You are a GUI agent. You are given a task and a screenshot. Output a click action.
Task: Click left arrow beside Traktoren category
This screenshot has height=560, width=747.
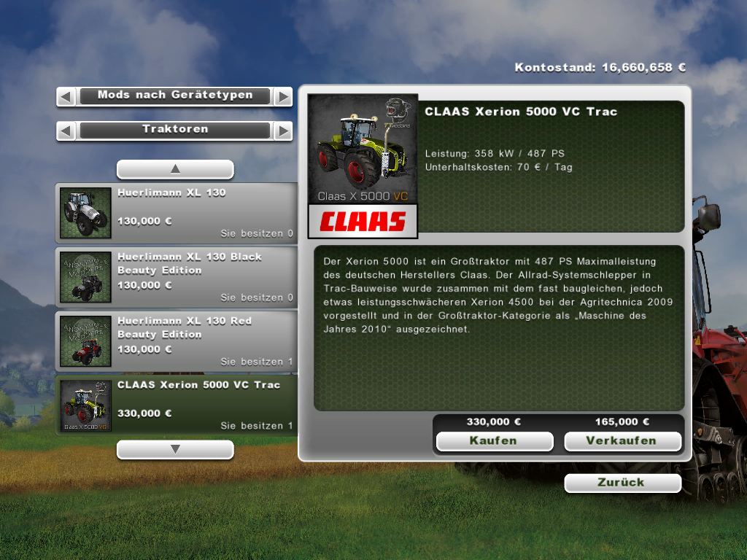[66, 131]
